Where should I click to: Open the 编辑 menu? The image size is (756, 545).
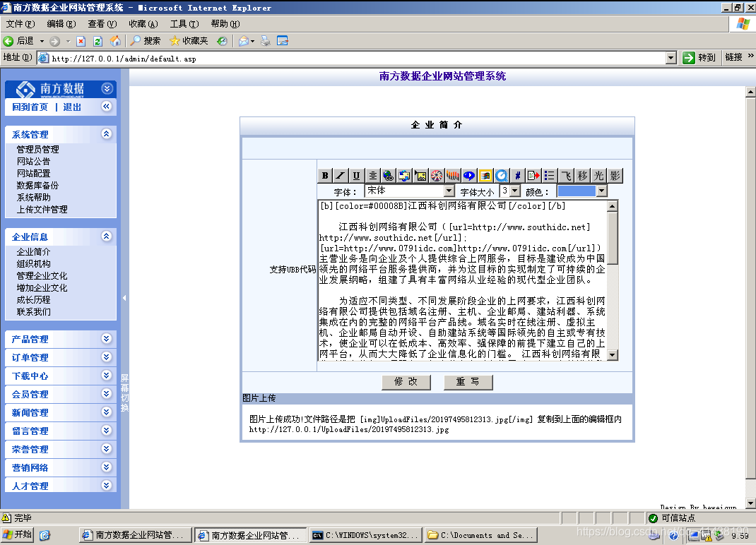pyautogui.click(x=61, y=23)
